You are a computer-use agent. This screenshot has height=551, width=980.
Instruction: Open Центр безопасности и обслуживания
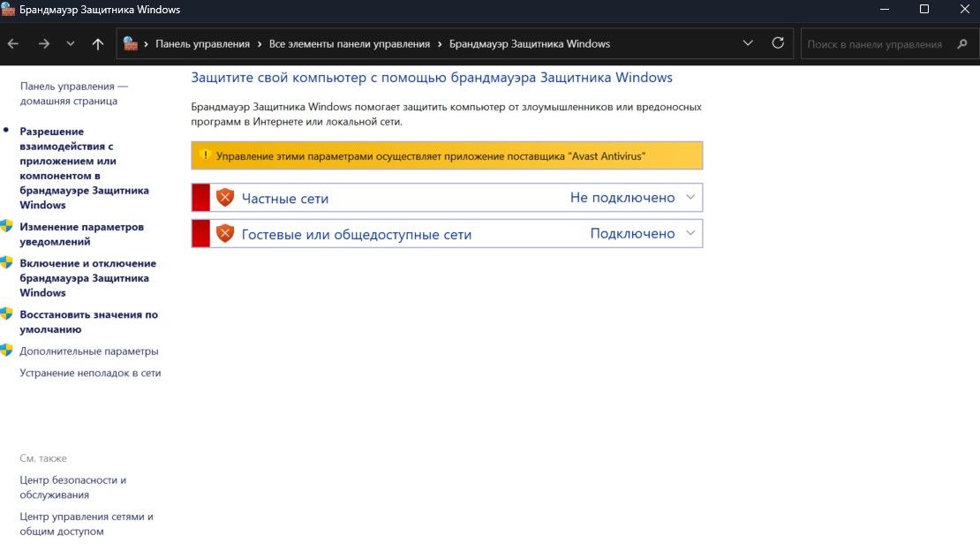click(x=72, y=487)
